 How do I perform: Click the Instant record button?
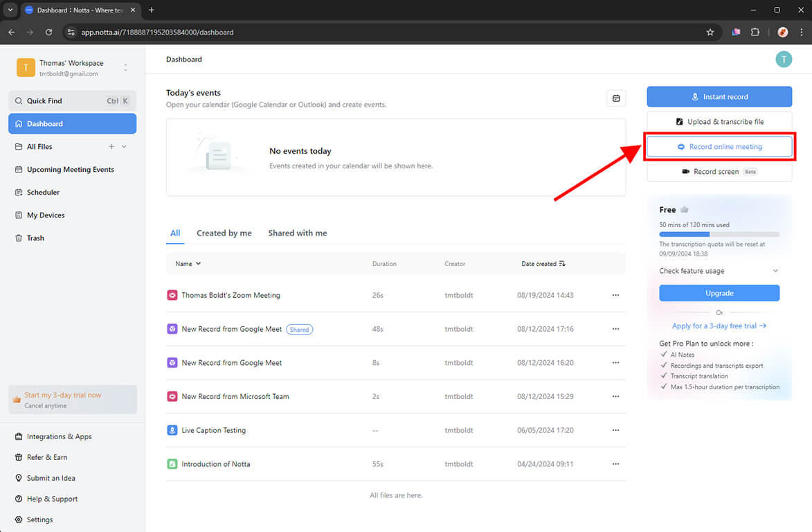[719, 97]
